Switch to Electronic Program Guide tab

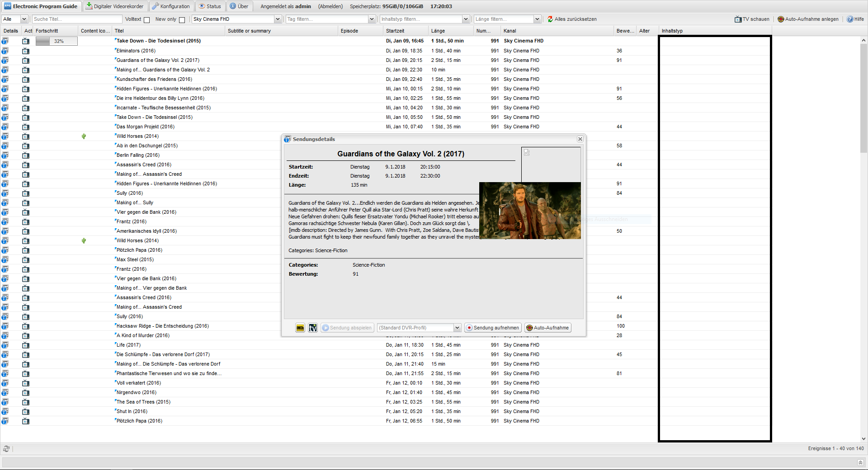point(41,6)
